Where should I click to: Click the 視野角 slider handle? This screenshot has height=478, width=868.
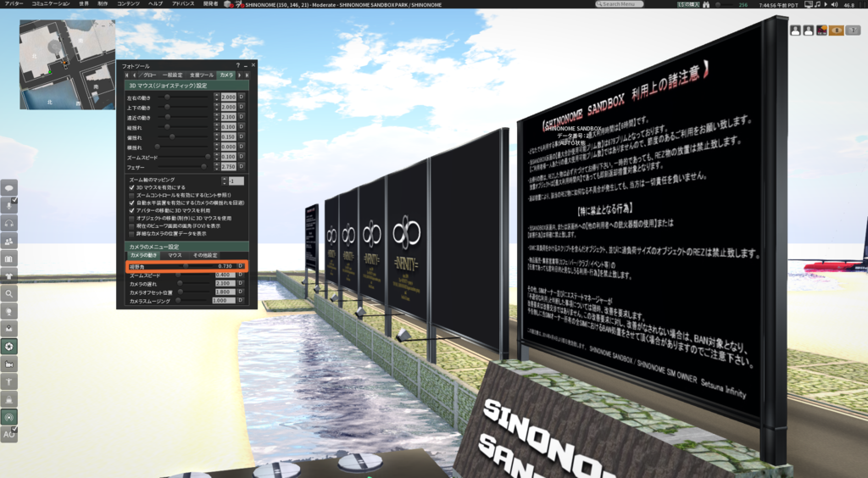[186, 266]
